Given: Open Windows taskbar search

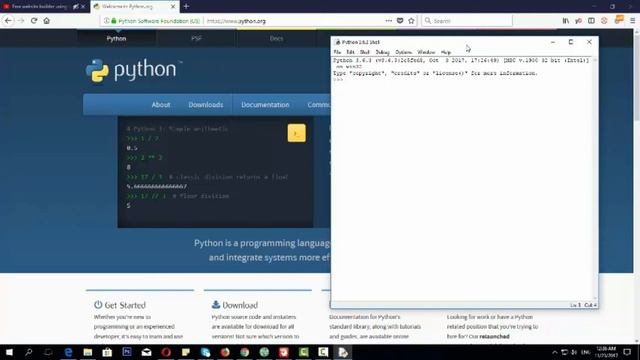Looking at the screenshot, I should (29, 352).
